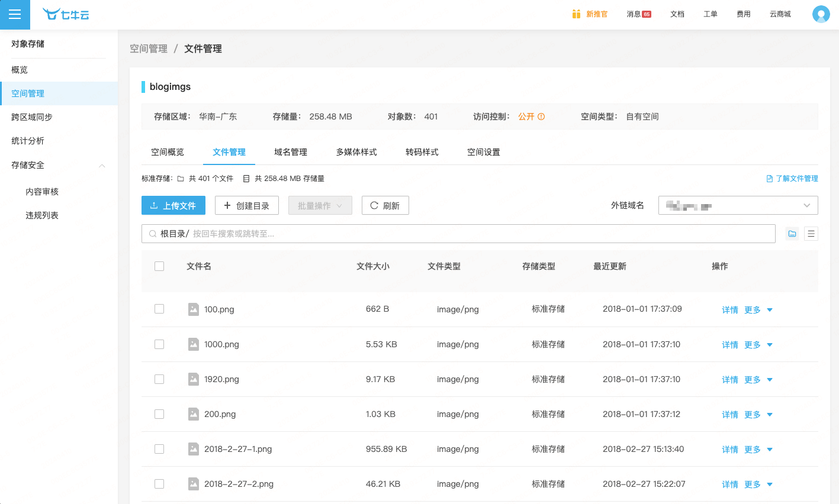The width and height of the screenshot is (839, 504).
Task: Open 工单 in the top navigation
Action: [x=711, y=14]
